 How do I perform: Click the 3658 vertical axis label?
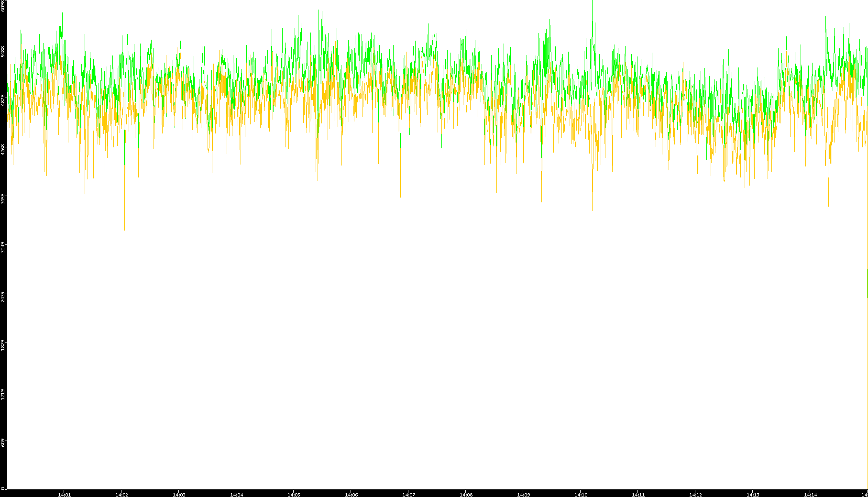click(x=3, y=199)
